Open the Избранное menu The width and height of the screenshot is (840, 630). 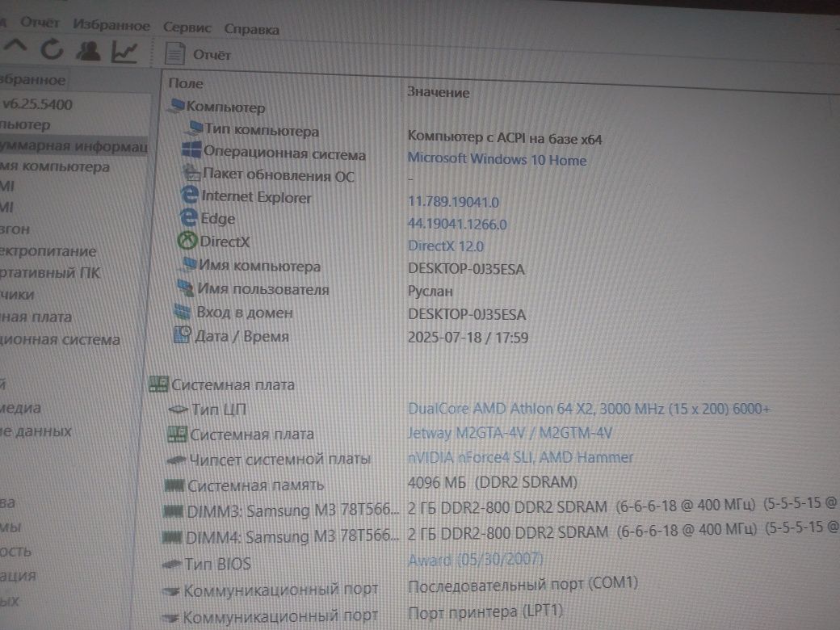111,25
